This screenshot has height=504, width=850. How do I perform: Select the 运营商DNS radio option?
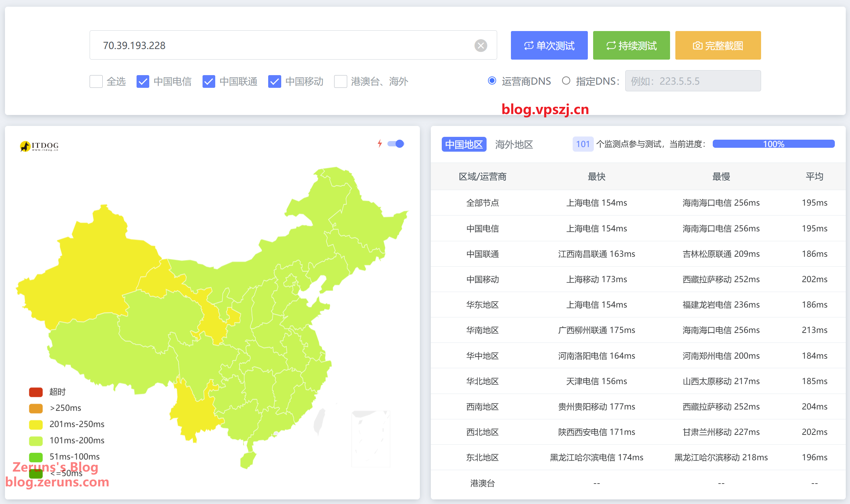[492, 81]
